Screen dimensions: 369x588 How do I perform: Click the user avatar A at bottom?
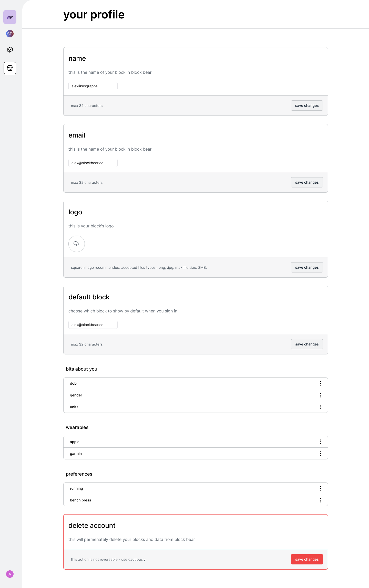[x=10, y=574]
